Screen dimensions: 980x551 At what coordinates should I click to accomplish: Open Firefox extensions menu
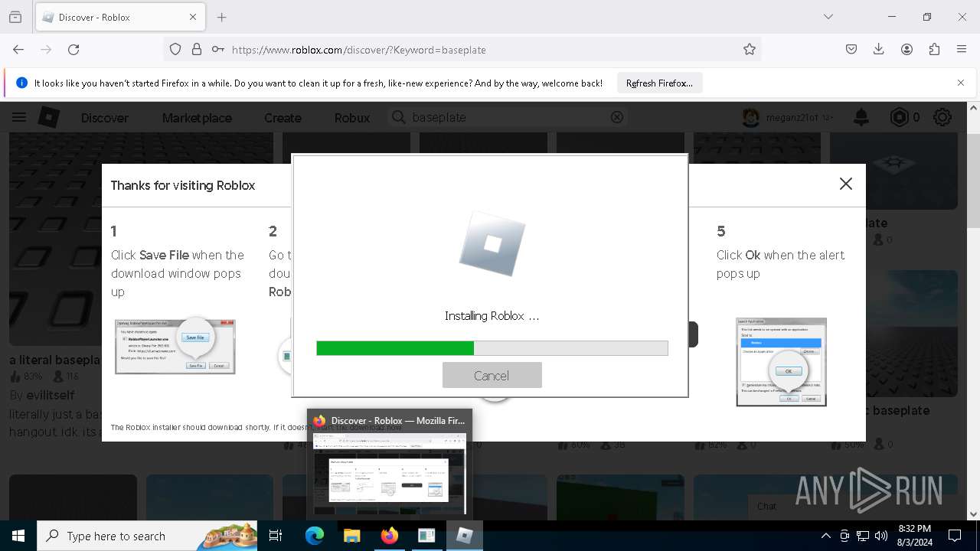pyautogui.click(x=934, y=49)
